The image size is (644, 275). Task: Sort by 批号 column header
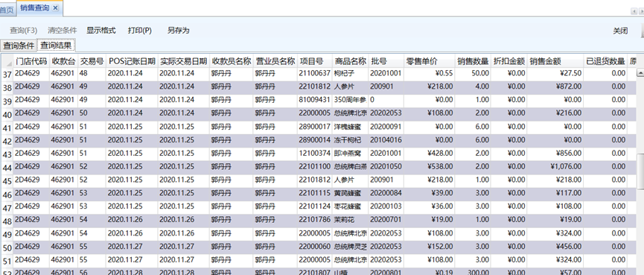click(386, 62)
